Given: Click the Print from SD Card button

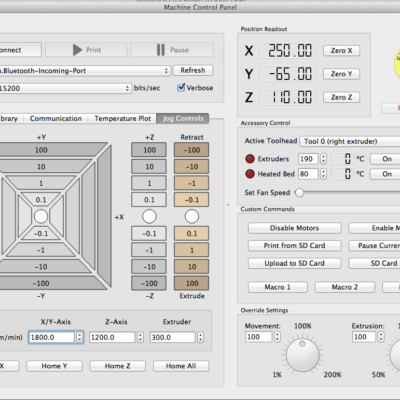Looking at the screenshot, I should tap(295, 246).
